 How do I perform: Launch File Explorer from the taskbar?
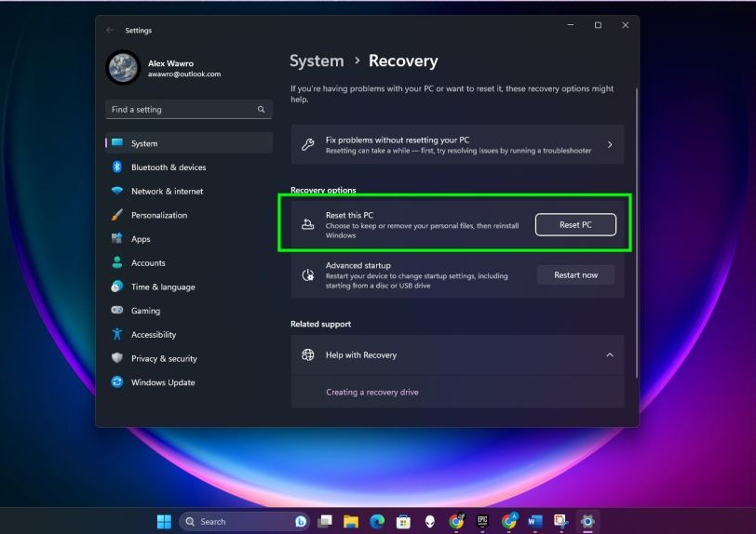tap(351, 522)
